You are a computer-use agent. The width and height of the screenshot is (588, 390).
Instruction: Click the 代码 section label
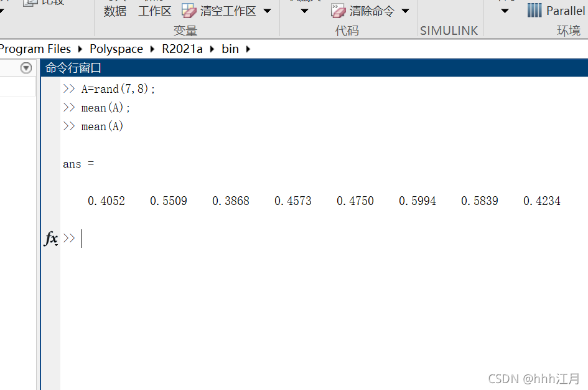click(x=347, y=31)
